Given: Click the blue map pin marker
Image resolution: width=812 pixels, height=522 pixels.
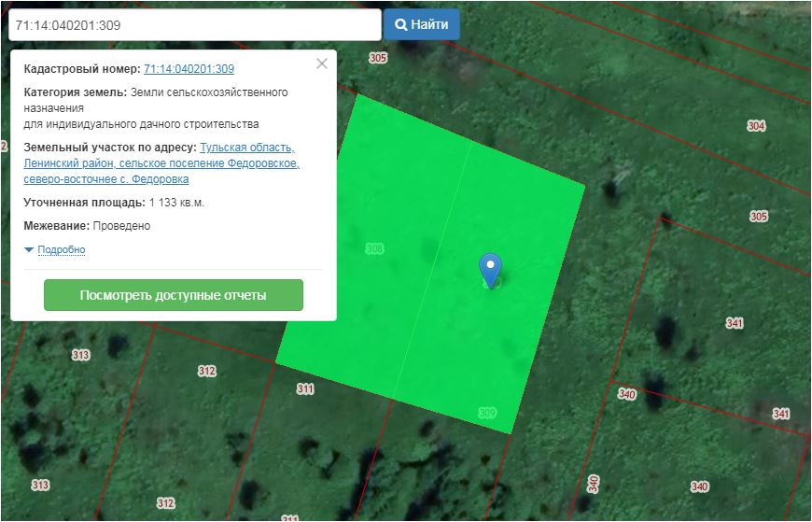Looking at the screenshot, I should click(x=490, y=269).
